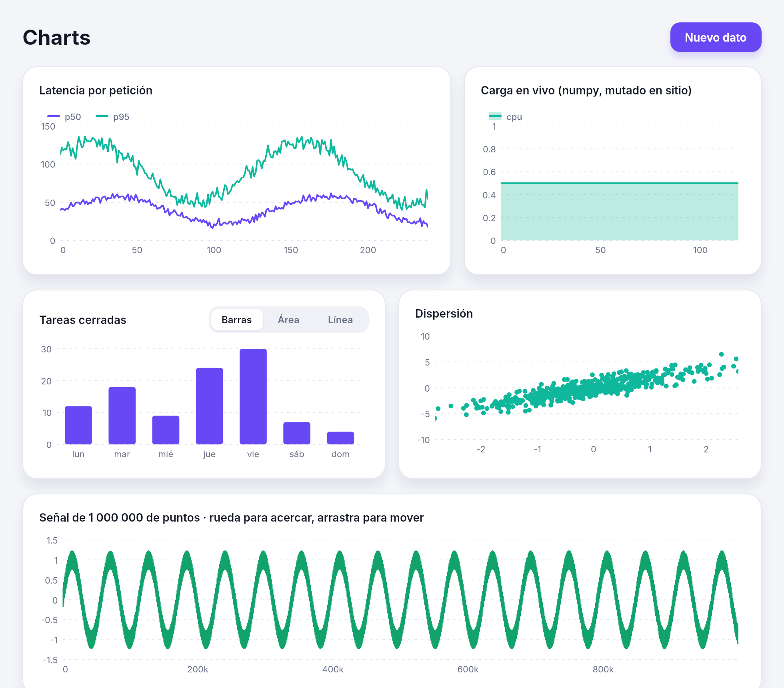Click the Tareas cerradas title
Image resolution: width=784 pixels, height=688 pixels.
83,320
